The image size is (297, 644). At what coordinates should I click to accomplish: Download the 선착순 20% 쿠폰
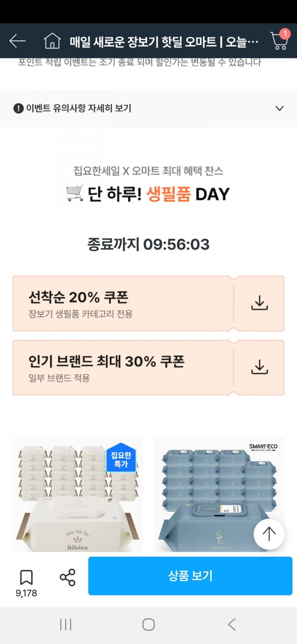coord(259,303)
